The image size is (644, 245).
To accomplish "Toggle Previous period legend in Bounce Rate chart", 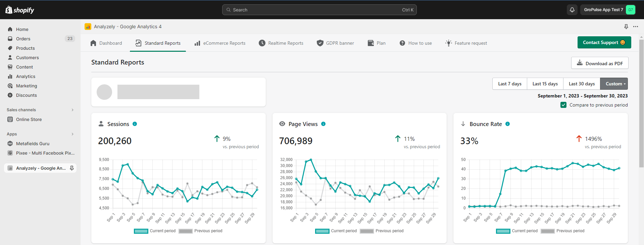I will [x=563, y=231].
